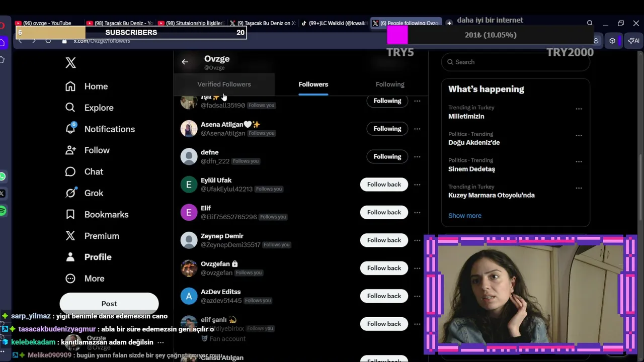The image size is (644, 362).
Task: Open the Follow people page
Action: [x=88, y=150]
